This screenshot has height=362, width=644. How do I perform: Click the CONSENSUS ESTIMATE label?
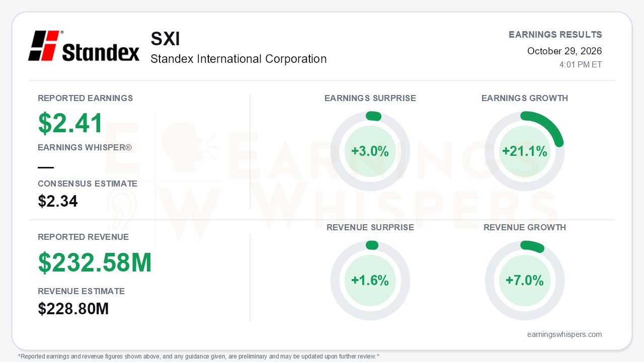[x=88, y=184]
